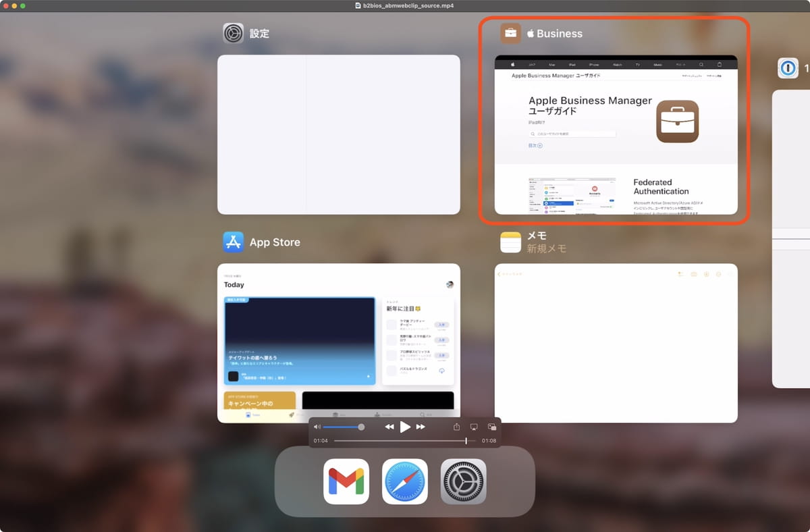Adjust the volume slider knob
Image resolution: width=810 pixels, height=532 pixels.
(361, 427)
